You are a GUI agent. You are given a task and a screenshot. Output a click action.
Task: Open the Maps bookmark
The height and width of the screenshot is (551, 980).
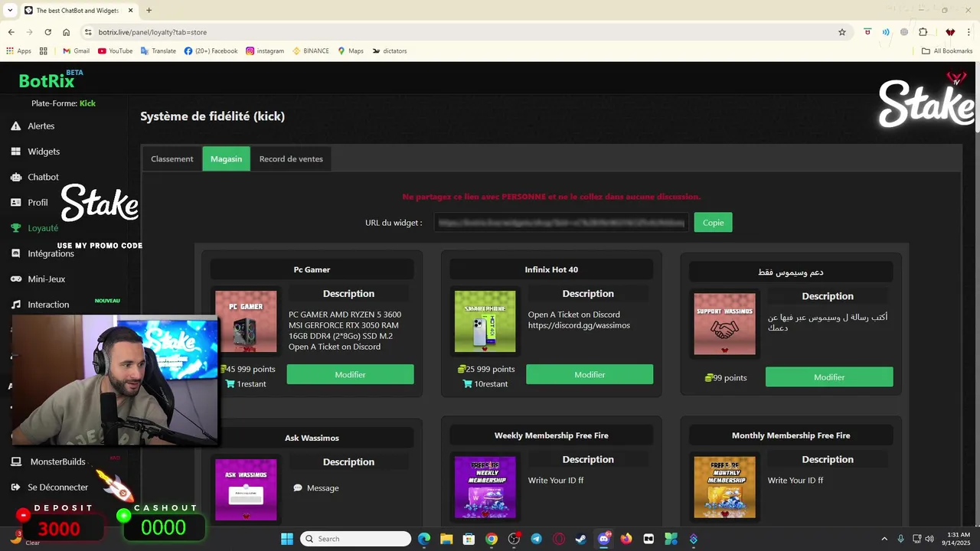[x=351, y=51]
